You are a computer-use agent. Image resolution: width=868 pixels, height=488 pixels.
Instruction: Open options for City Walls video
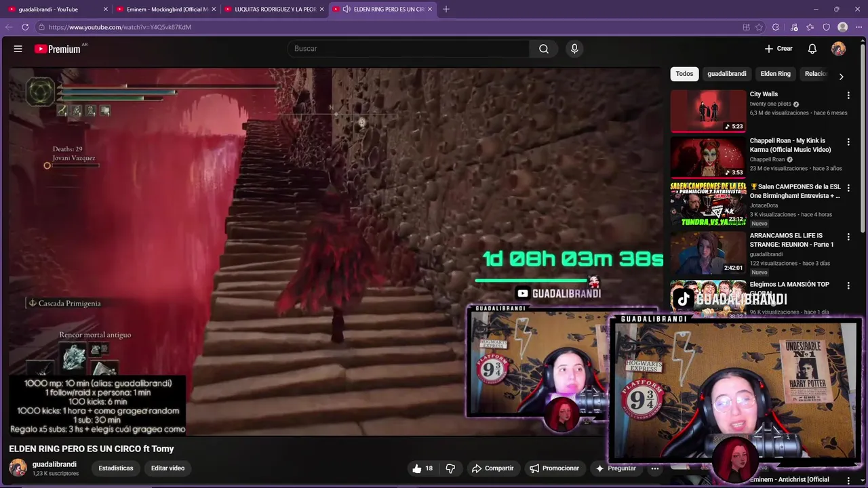[x=848, y=96]
